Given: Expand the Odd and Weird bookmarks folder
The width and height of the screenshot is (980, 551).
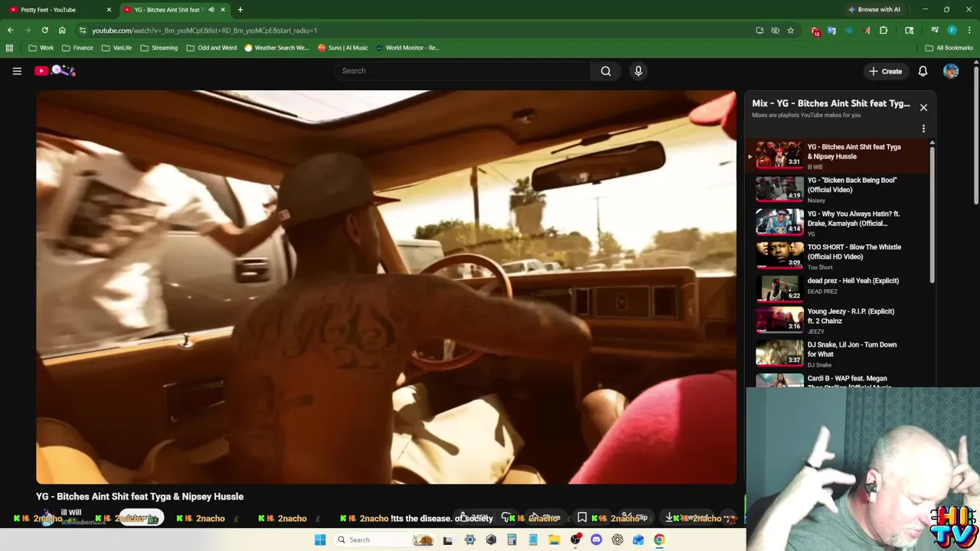Looking at the screenshot, I should coord(211,47).
